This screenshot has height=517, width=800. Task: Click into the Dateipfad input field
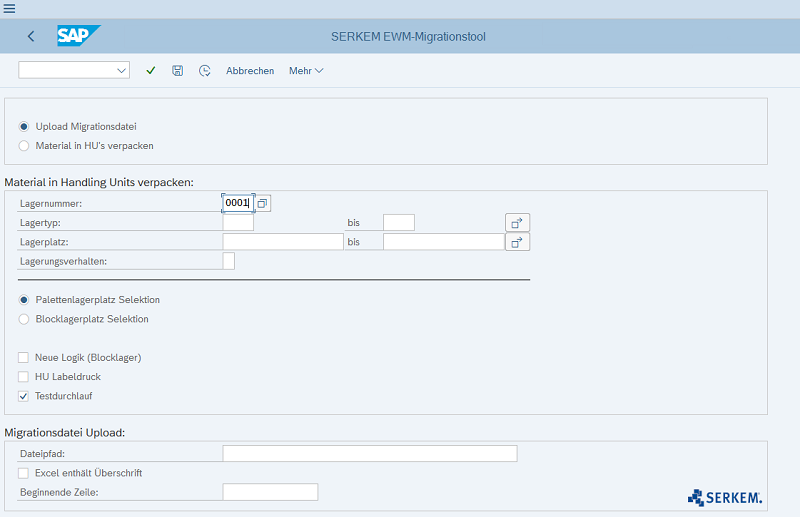tap(370, 453)
